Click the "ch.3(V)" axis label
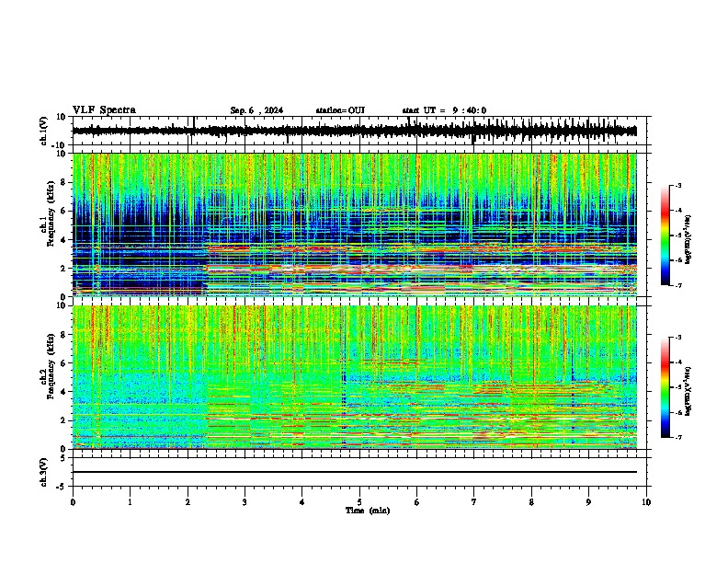Viewport: 728px width, 563px height. pyautogui.click(x=44, y=472)
